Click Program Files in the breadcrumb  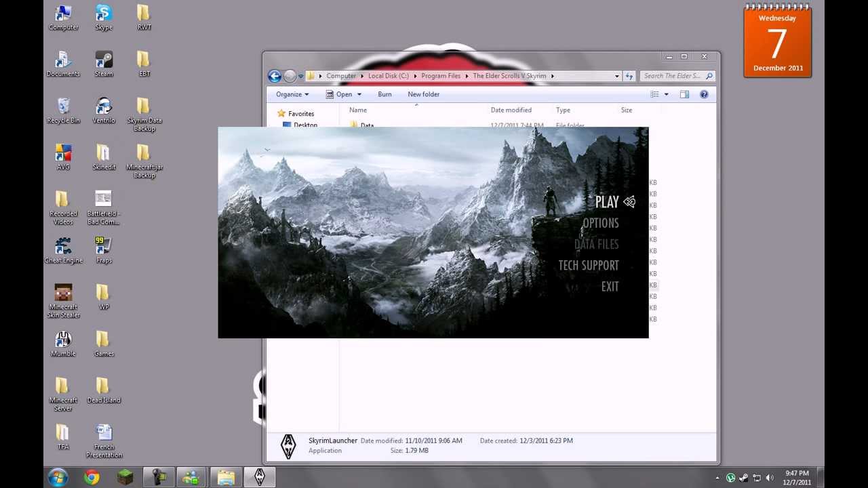[x=441, y=76]
